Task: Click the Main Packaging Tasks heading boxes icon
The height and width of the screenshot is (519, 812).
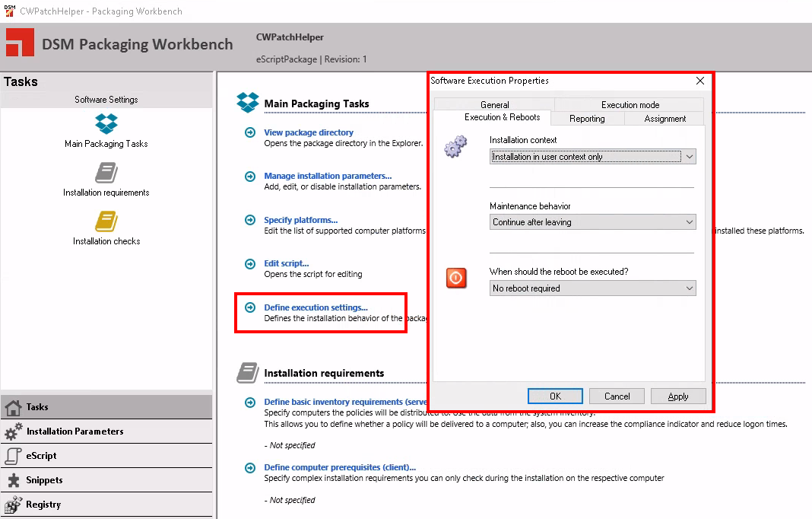Action: tap(248, 103)
